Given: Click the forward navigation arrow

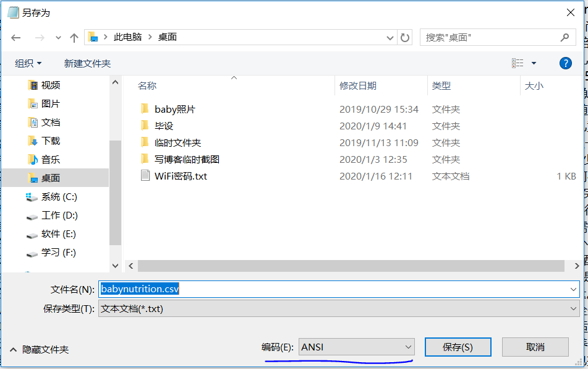Looking at the screenshot, I should tap(40, 38).
